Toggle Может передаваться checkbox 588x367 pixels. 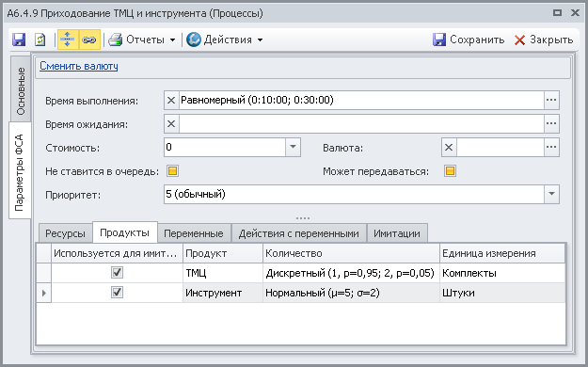450,171
